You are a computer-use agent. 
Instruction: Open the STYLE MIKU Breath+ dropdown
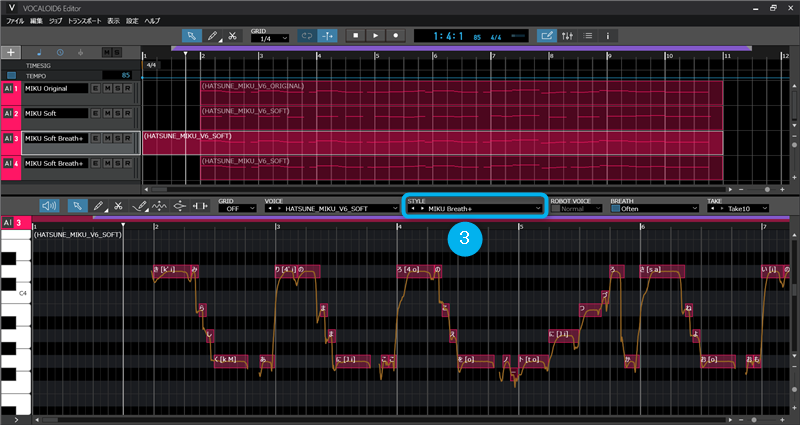[x=475, y=209]
